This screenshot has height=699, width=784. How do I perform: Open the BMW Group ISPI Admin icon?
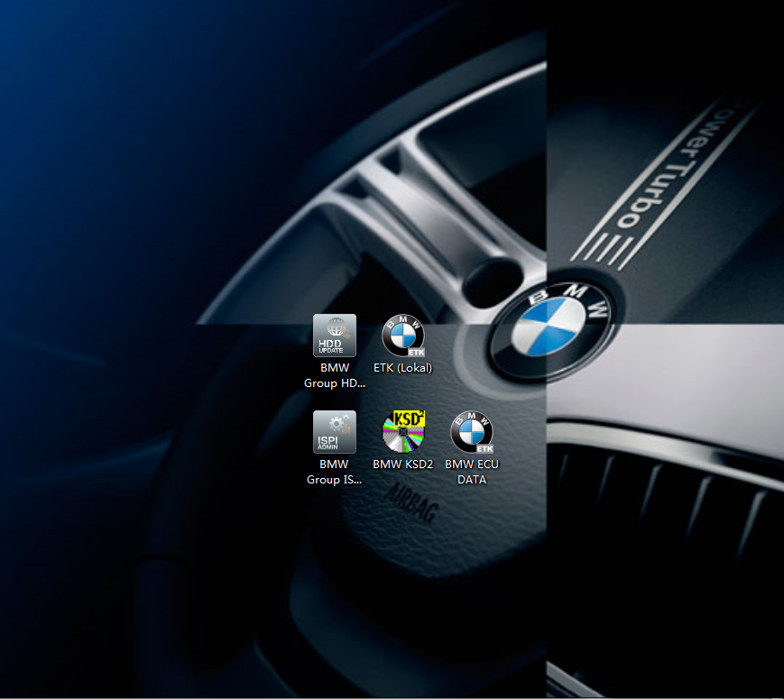(x=335, y=431)
